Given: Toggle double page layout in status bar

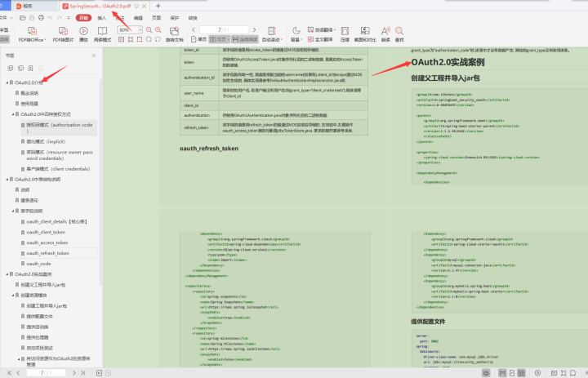Looking at the screenshot, I should (521, 373).
